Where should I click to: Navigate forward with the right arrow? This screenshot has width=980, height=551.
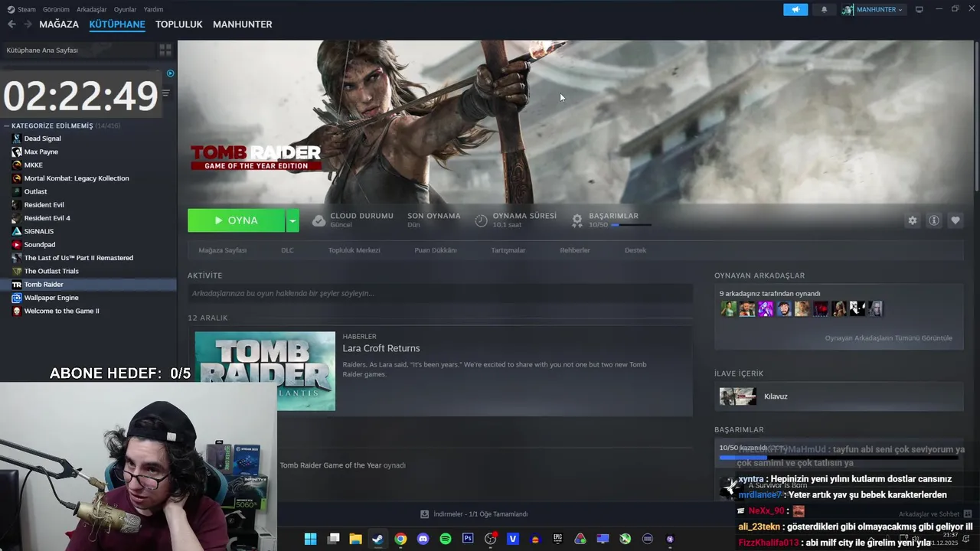pyautogui.click(x=28, y=24)
